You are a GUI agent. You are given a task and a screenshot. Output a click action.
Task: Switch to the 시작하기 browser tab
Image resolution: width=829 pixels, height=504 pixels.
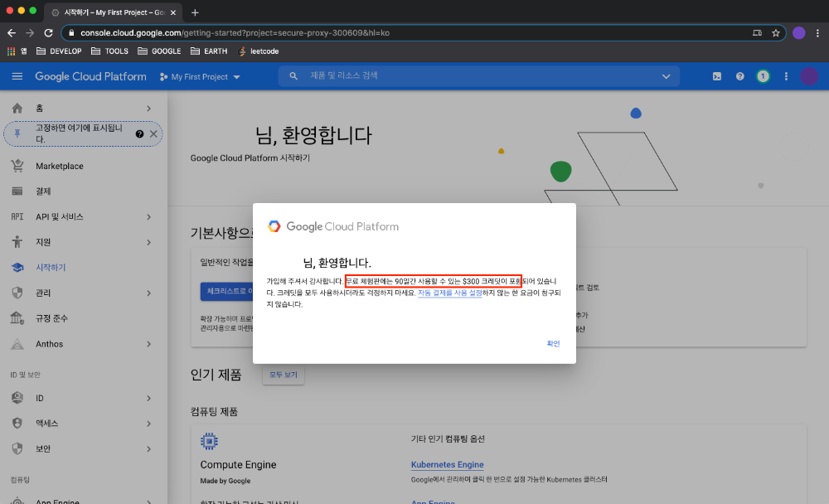pyautogui.click(x=114, y=12)
